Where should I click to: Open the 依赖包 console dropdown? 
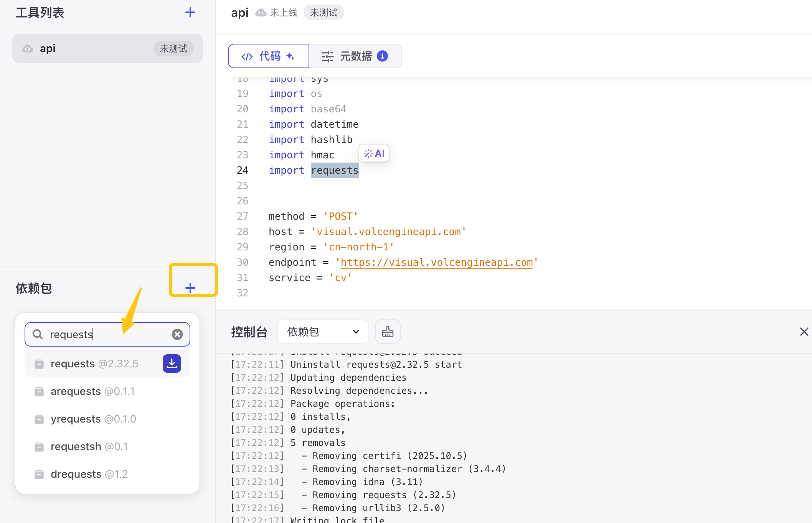[323, 332]
